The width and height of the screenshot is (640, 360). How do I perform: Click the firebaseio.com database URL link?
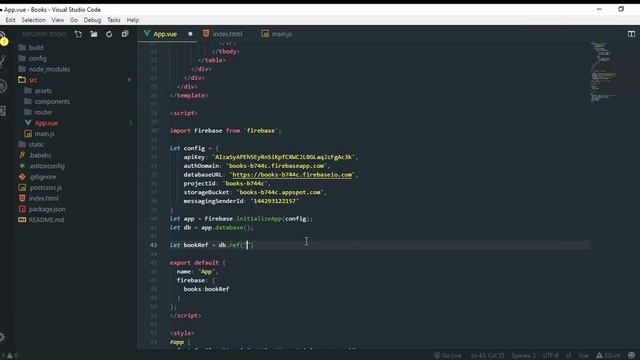coord(292,175)
